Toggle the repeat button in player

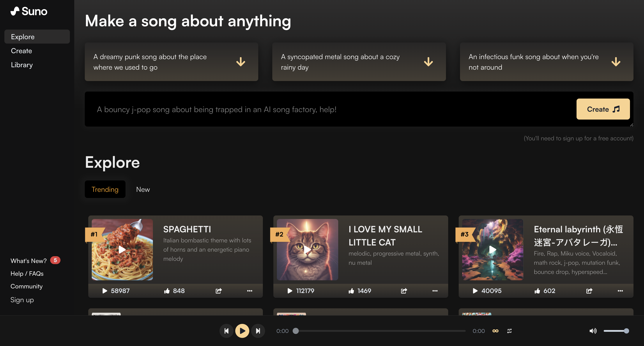point(509,331)
